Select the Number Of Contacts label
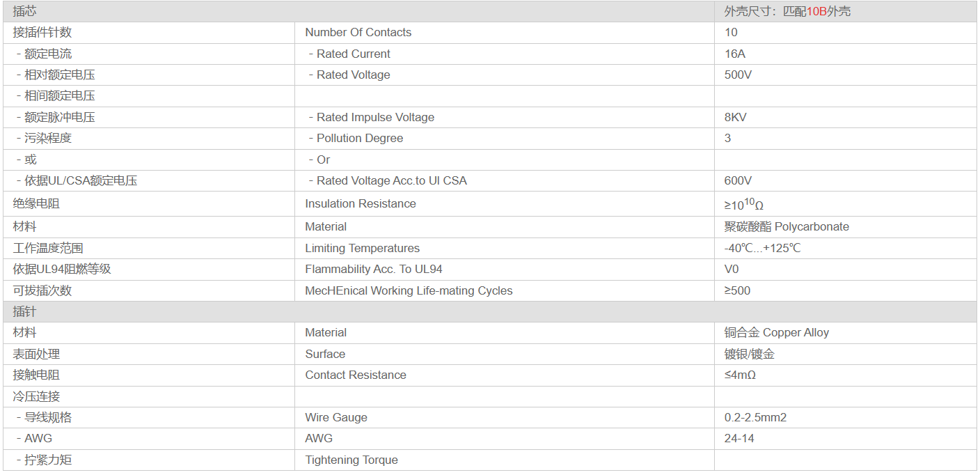The height and width of the screenshot is (475, 980). (x=358, y=32)
